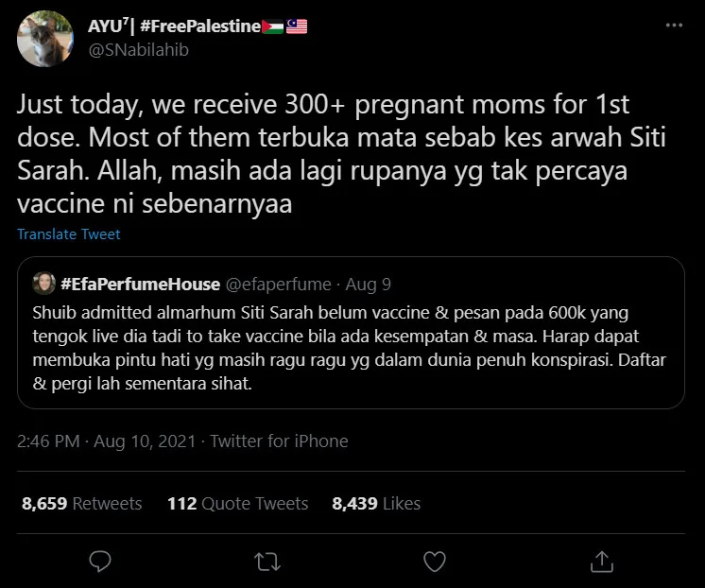Viewport: 705px width, 588px height.
Task: Click the 2:46 PM · Aug 10, 2021 timestamp
Action: coord(104,441)
